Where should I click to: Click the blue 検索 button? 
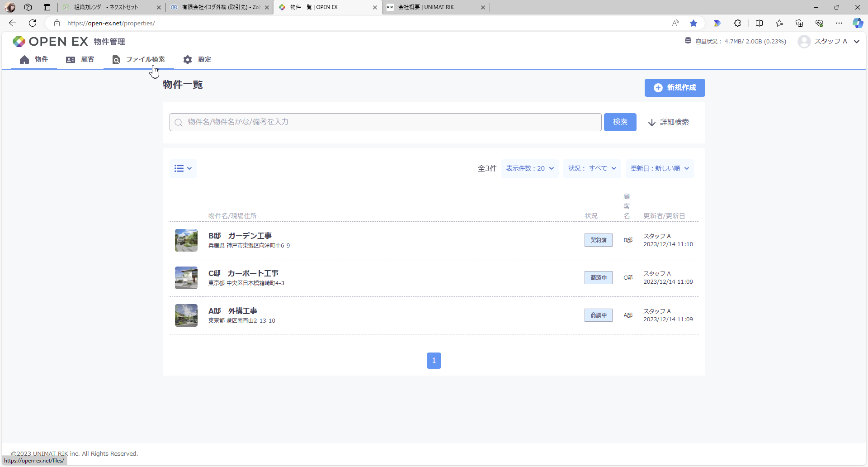click(x=620, y=122)
